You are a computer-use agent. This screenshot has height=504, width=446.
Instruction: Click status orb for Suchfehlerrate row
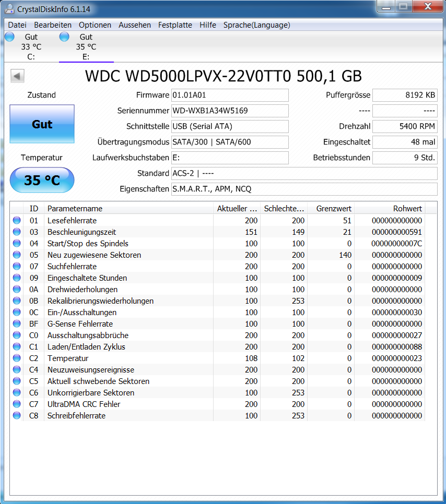pyautogui.click(x=17, y=266)
